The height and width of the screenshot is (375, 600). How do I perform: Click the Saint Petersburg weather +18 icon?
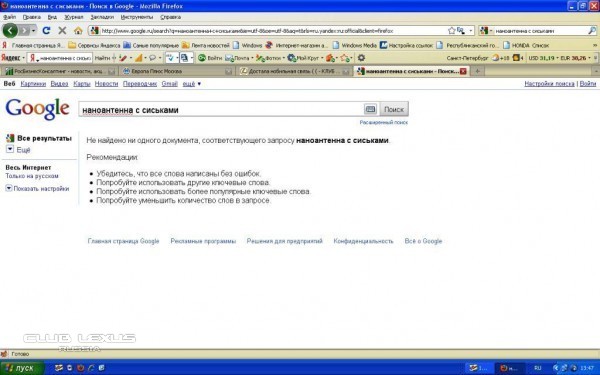coord(500,58)
